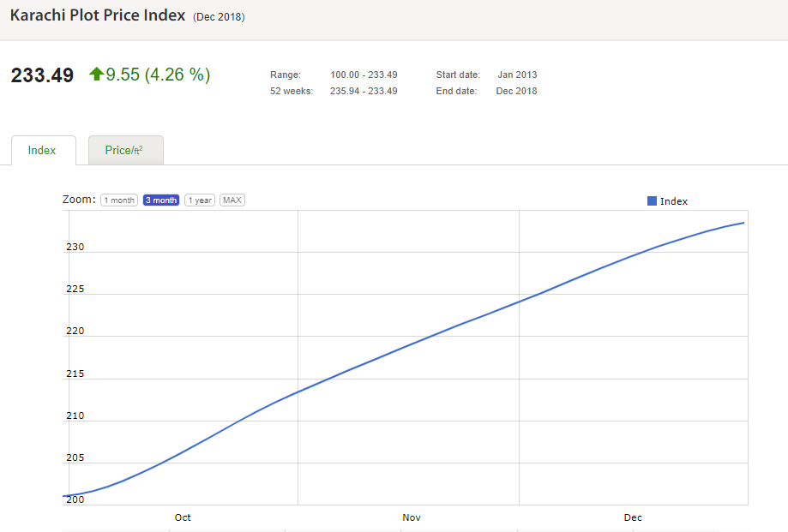The height and width of the screenshot is (532, 788).
Task: Click the Range value 100.00 - 233.49
Action: point(364,75)
